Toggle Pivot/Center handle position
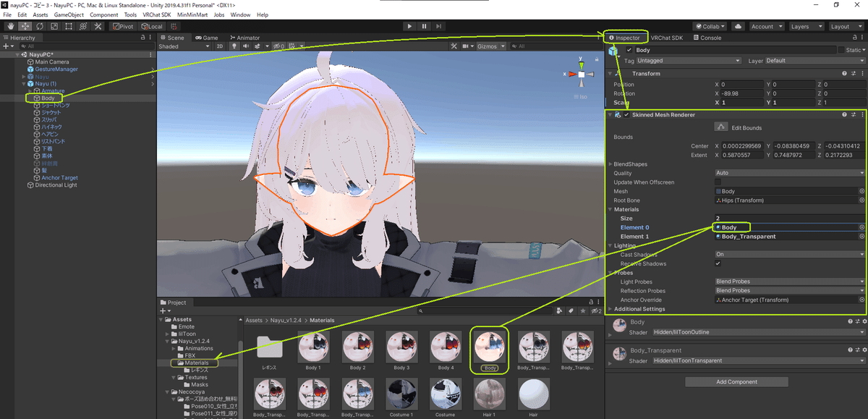The width and height of the screenshot is (868, 419). (x=123, y=26)
